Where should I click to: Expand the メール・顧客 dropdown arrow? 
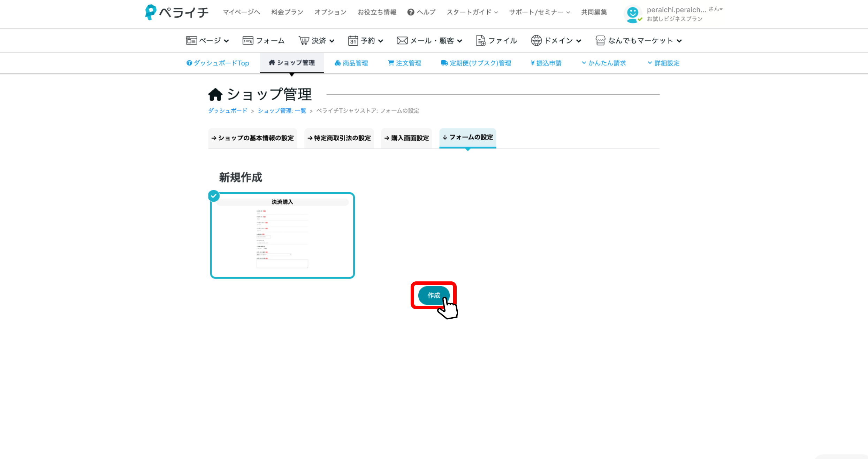459,41
